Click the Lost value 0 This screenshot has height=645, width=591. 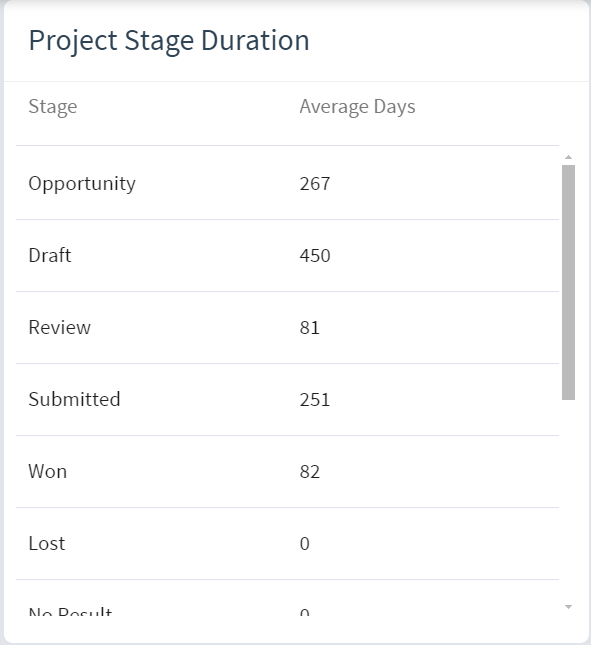point(304,544)
